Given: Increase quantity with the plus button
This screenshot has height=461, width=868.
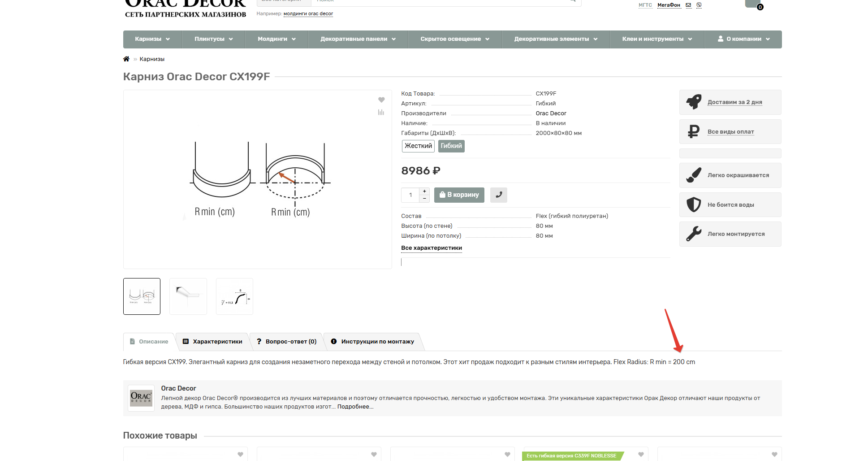Looking at the screenshot, I should coord(424,191).
